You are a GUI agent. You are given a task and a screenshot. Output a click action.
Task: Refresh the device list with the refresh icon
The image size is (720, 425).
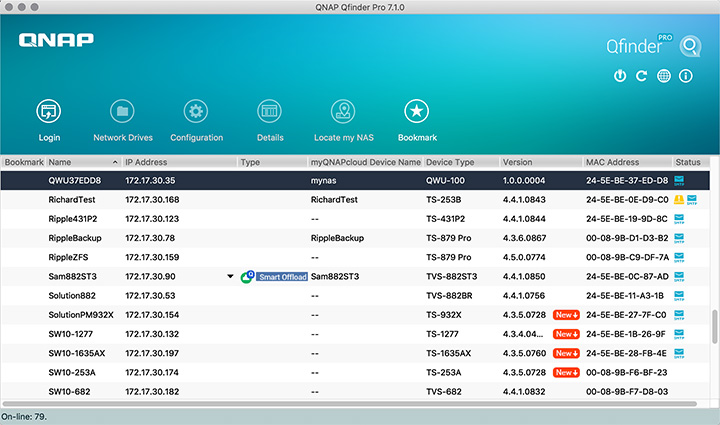(x=641, y=76)
